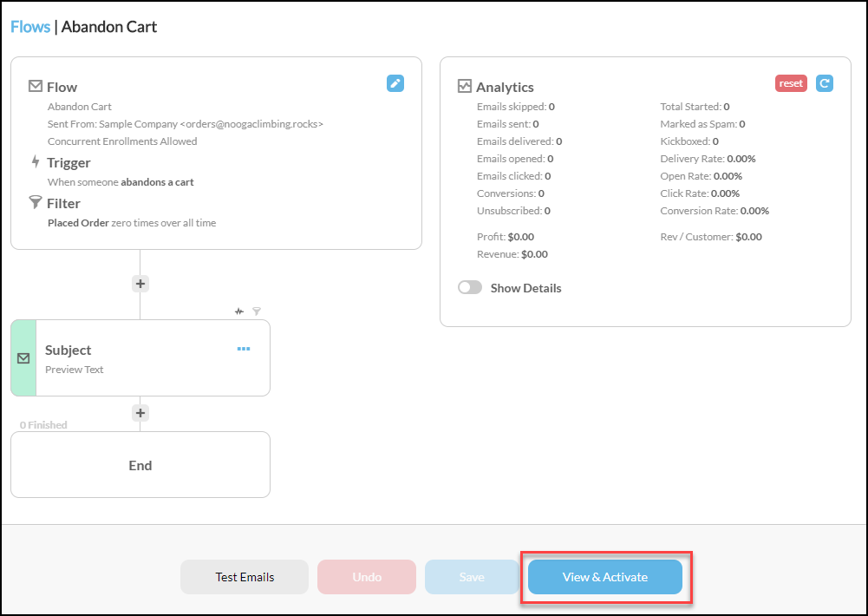Click the blue refresh analytics icon
868x616 pixels.
[x=825, y=83]
